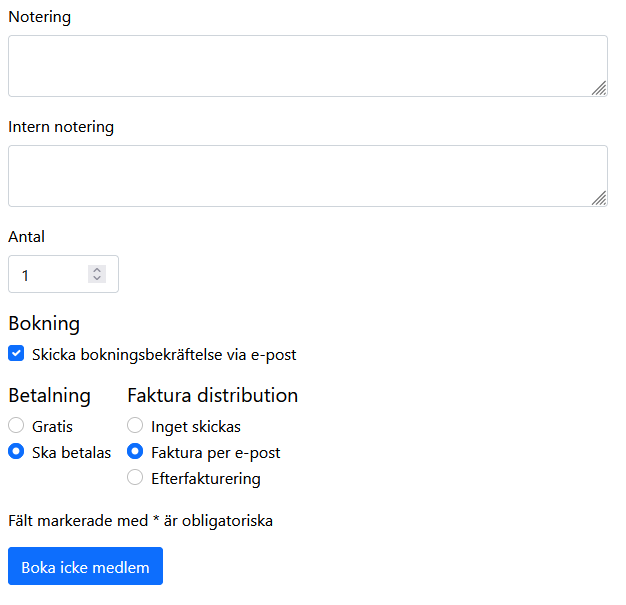Image resolution: width=626 pixels, height=605 pixels.
Task: Choose the Efterfakturering radio option
Action: (136, 478)
